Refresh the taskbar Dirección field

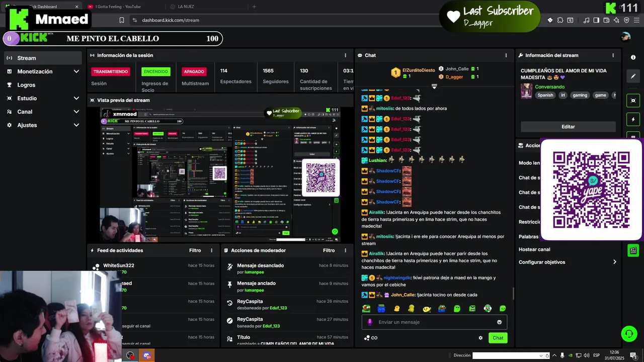pos(546,355)
